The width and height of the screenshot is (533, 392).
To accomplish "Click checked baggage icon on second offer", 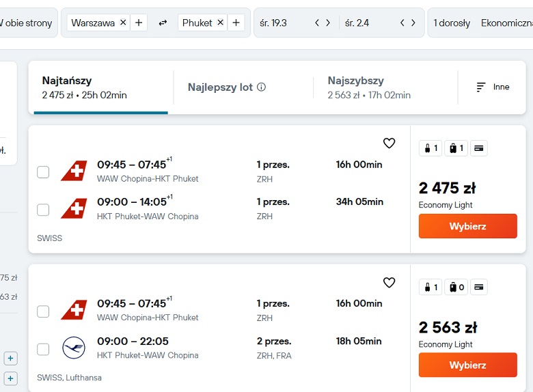I will click(x=456, y=288).
